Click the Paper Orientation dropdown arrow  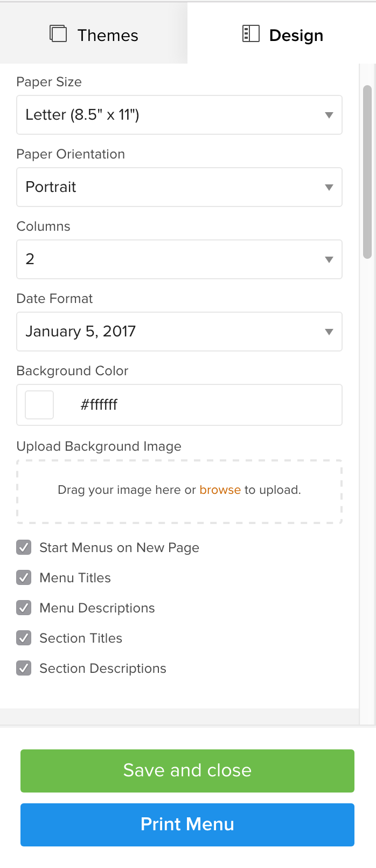pyautogui.click(x=329, y=188)
